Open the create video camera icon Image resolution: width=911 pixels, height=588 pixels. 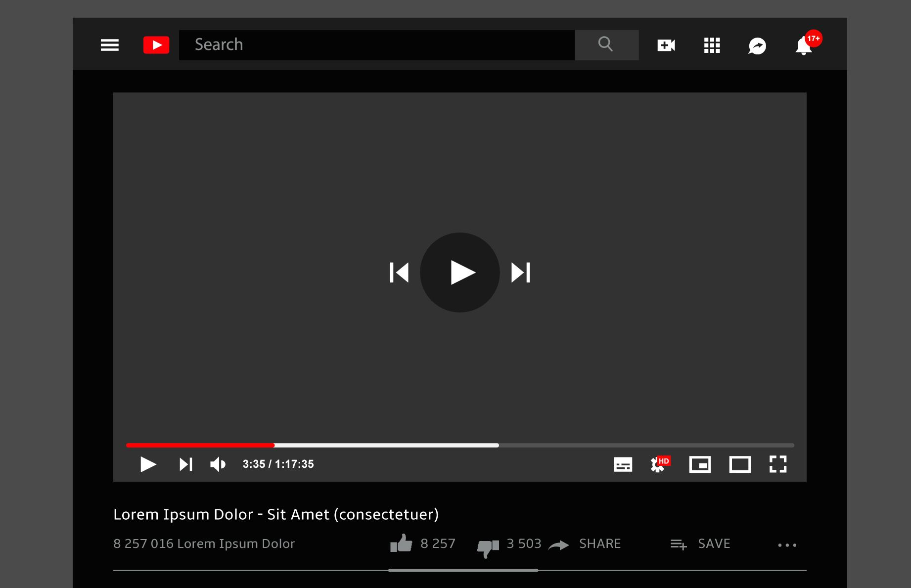click(x=666, y=45)
